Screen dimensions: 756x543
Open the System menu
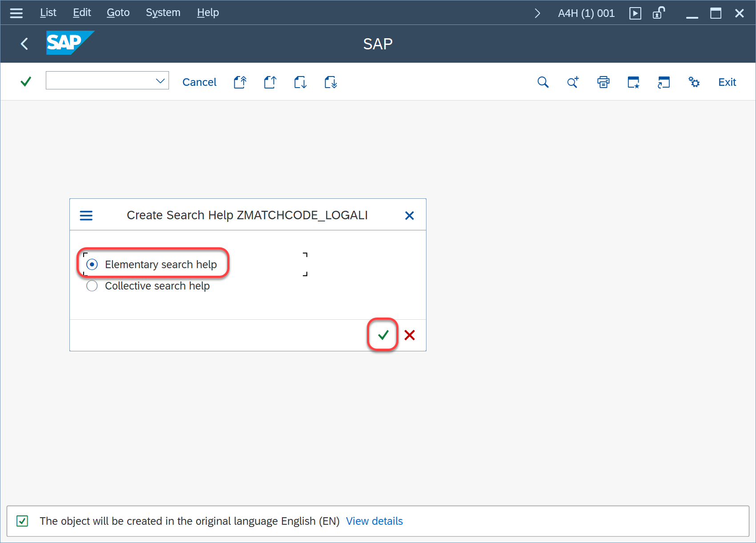tap(163, 12)
